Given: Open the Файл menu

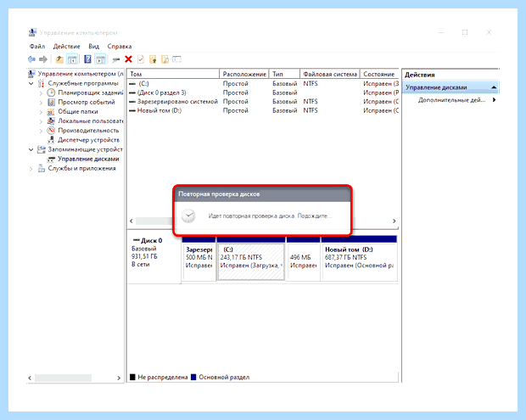Looking at the screenshot, I should coord(37,47).
